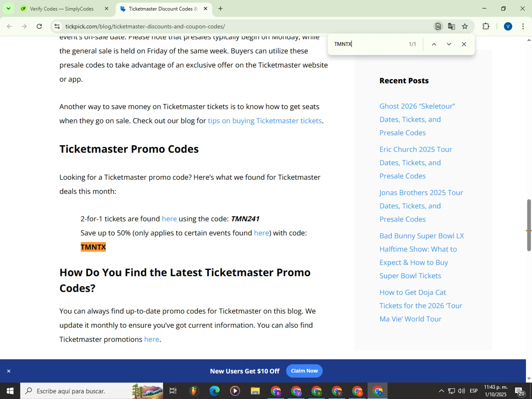Image resolution: width=532 pixels, height=399 pixels.
Task: Close the Ticketmaster Discount Codes tab
Action: click(205, 9)
